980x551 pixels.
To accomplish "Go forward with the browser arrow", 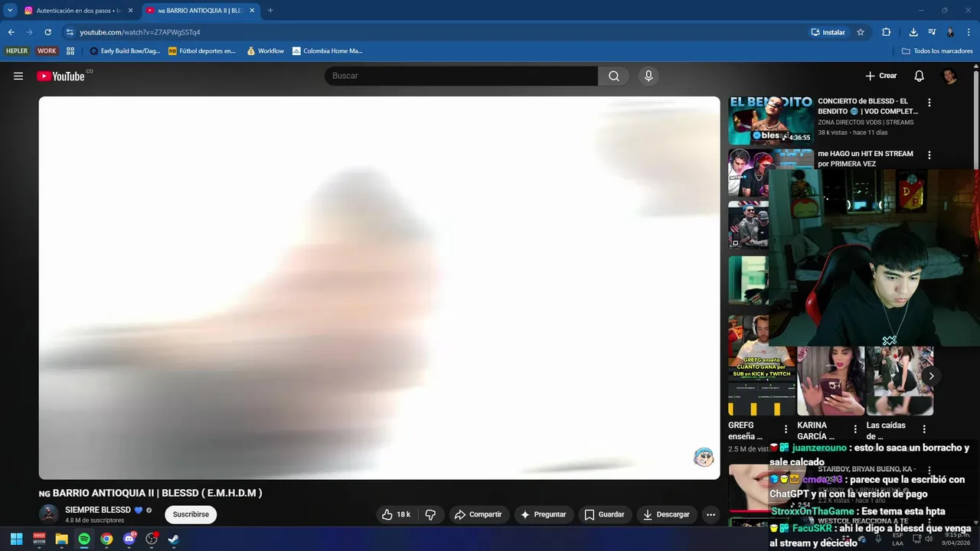I will [29, 32].
